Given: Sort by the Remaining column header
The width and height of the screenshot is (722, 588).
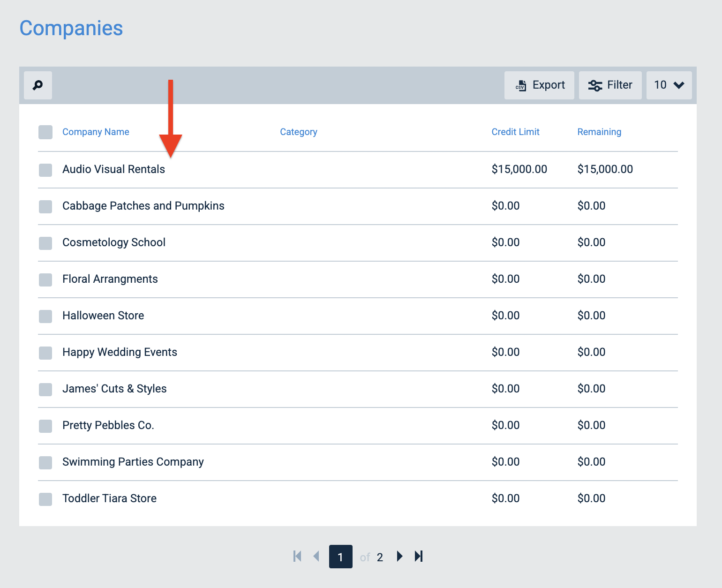Looking at the screenshot, I should click(x=599, y=132).
